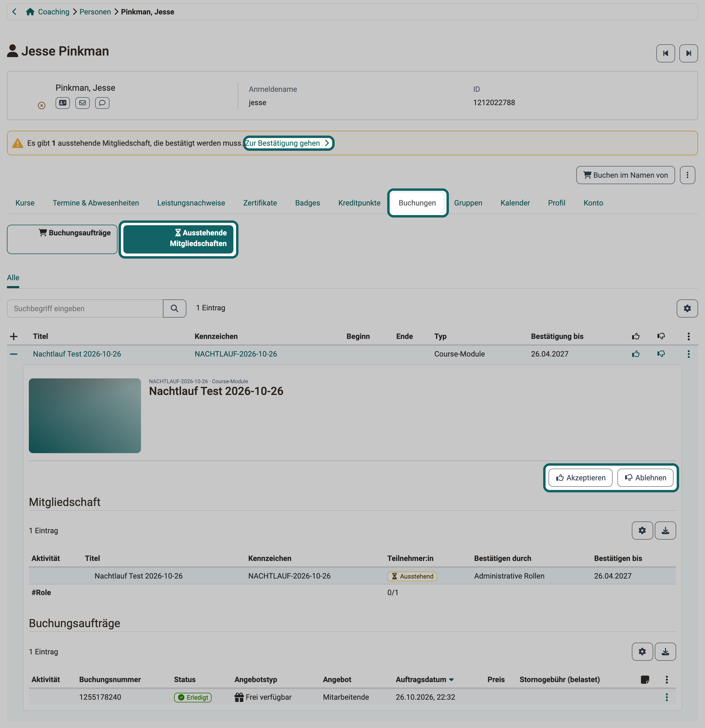This screenshot has width=705, height=728.
Task: Select the Alle filter tab
Action: pyautogui.click(x=13, y=278)
